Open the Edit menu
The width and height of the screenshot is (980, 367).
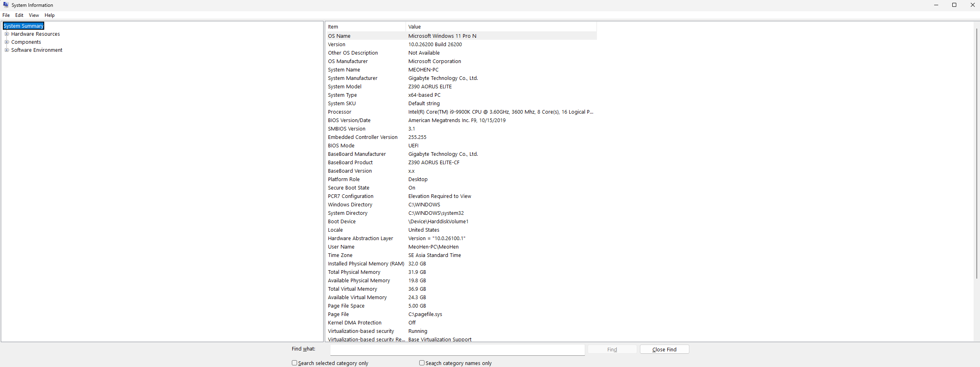click(x=19, y=15)
